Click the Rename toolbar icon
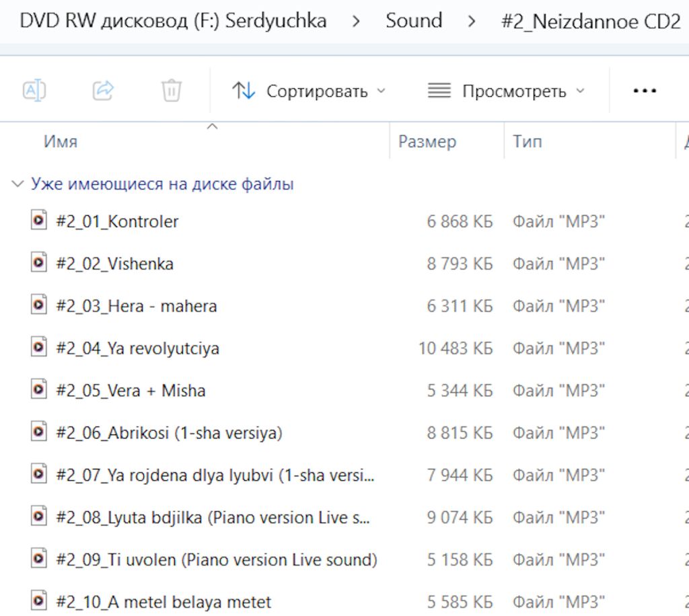The width and height of the screenshot is (689, 616). 34,90
